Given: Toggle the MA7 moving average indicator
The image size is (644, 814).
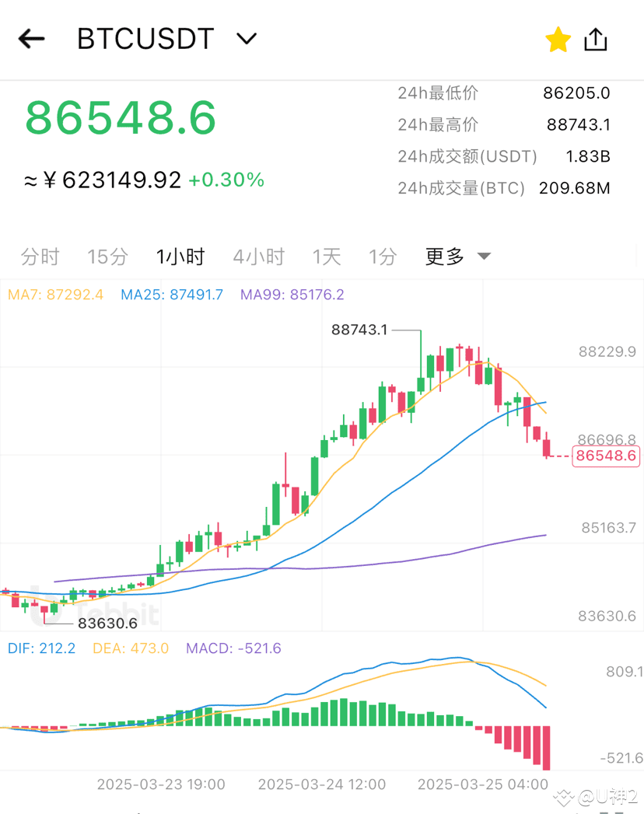Looking at the screenshot, I should tap(55, 295).
